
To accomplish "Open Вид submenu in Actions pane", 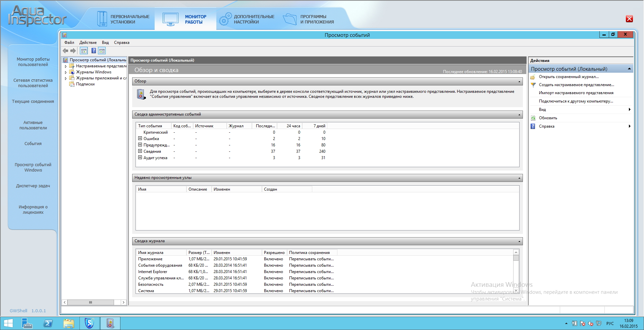I will (x=581, y=110).
